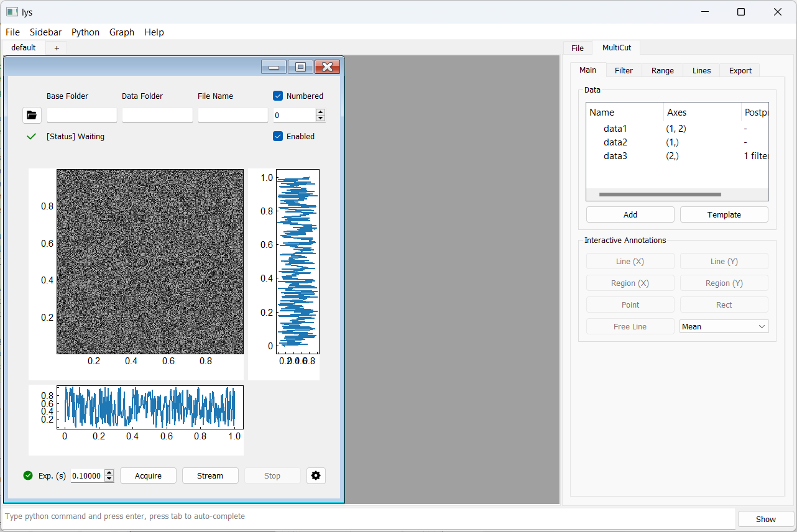Click the python command input field
This screenshot has height=532, width=797.
tap(369, 516)
